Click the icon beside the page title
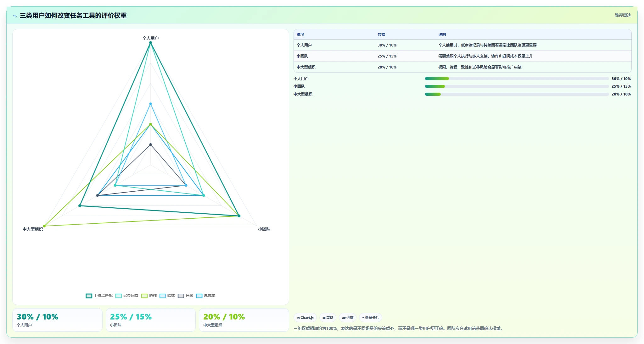 coord(15,15)
